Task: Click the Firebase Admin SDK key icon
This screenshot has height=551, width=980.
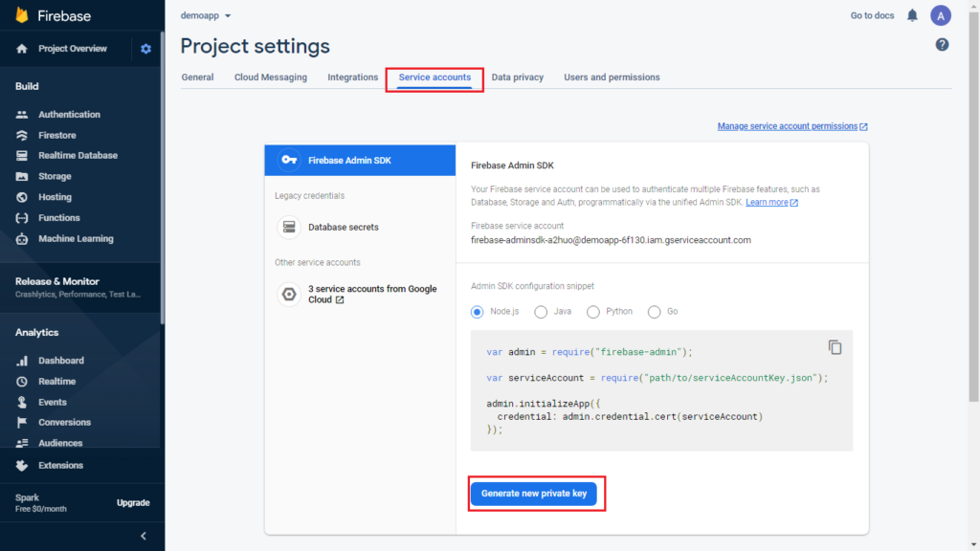Action: [289, 160]
